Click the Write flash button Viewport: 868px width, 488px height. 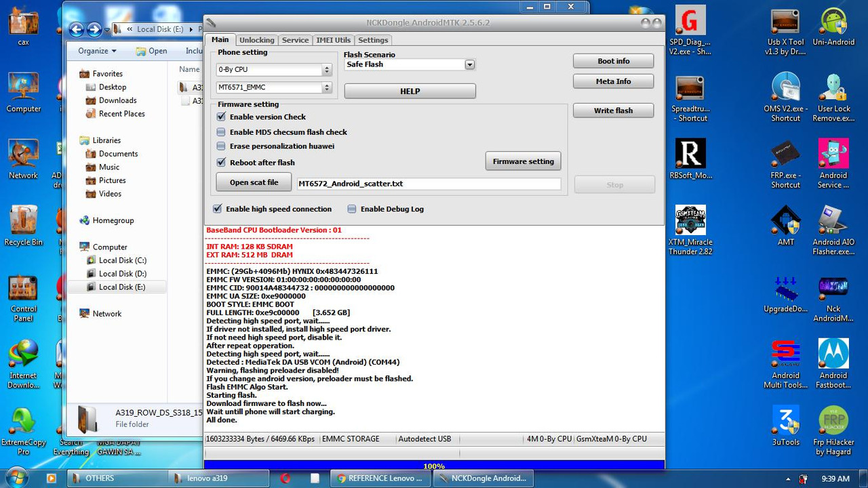coord(614,110)
